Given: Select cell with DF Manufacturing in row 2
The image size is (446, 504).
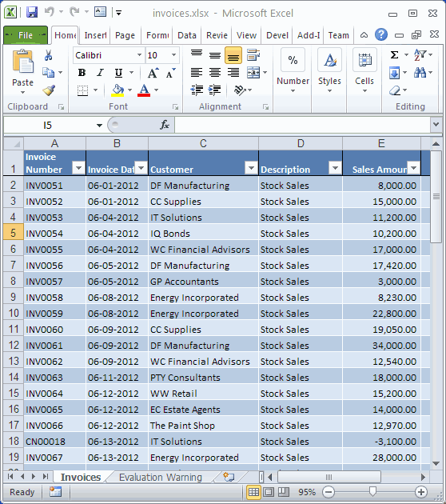Looking at the screenshot, I should click(203, 186).
